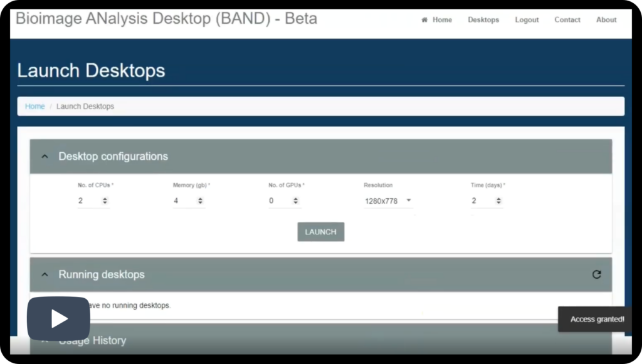The image size is (642, 364).
Task: Click the No. of CPUs input field
Action: pyautogui.click(x=88, y=201)
